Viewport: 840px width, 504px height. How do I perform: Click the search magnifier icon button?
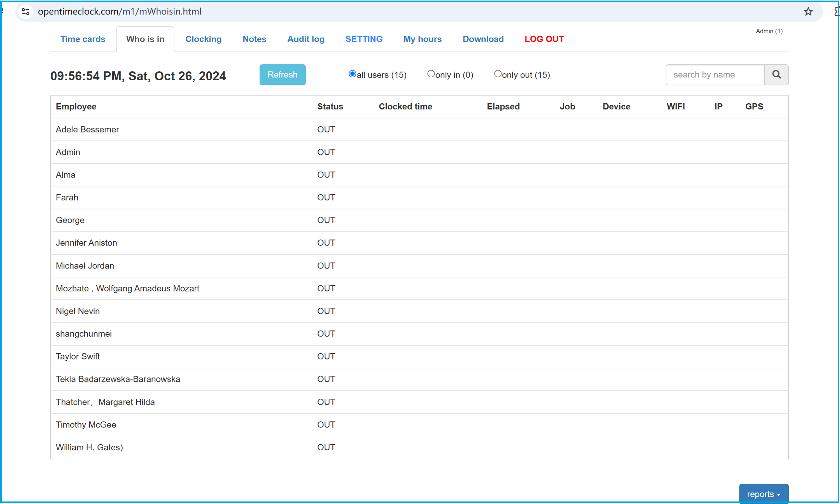click(x=776, y=75)
